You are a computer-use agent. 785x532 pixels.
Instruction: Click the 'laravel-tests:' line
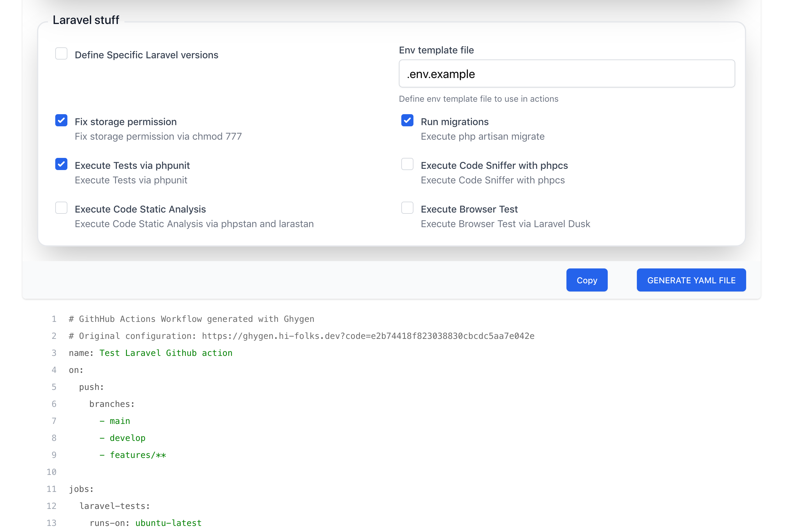pos(115,506)
